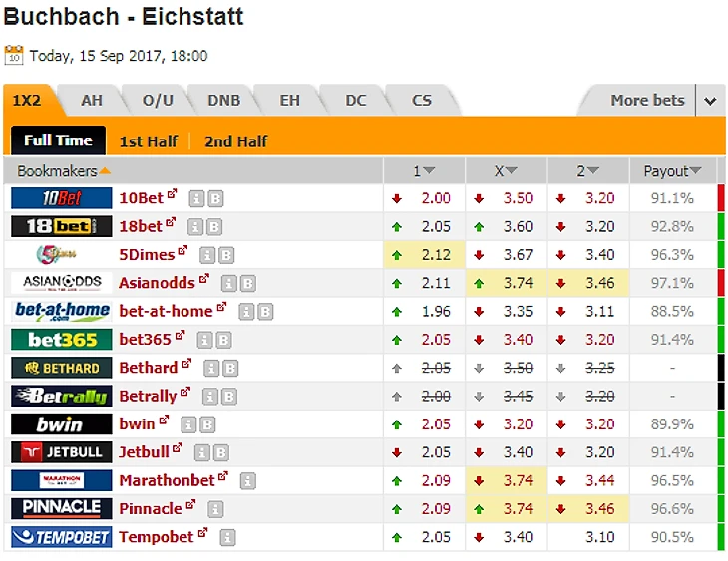
Task: Sort by Payout column
Action: (x=672, y=171)
